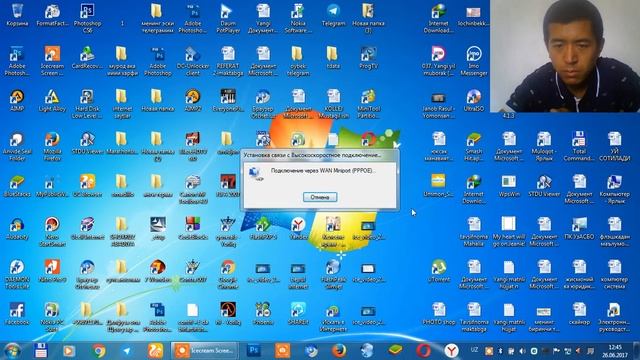Select the Daum PotPlayer desktop shortcut
Viewport: 640px width, 360px height.
coord(228,18)
